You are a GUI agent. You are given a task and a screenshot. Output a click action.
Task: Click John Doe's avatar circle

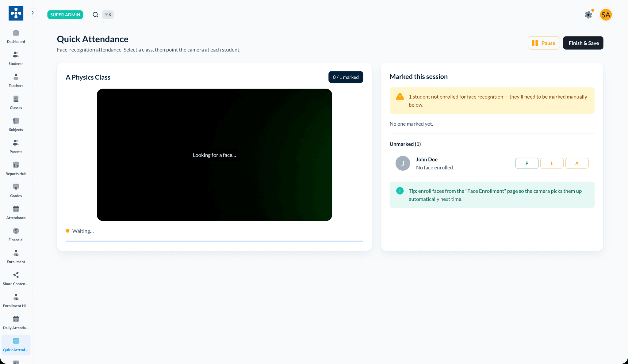pyautogui.click(x=403, y=163)
